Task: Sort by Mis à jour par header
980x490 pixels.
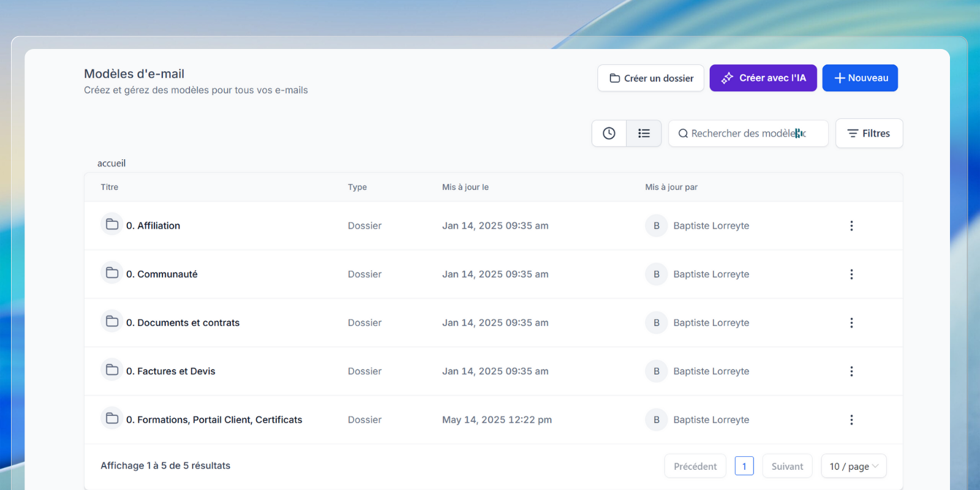Action: (x=671, y=187)
